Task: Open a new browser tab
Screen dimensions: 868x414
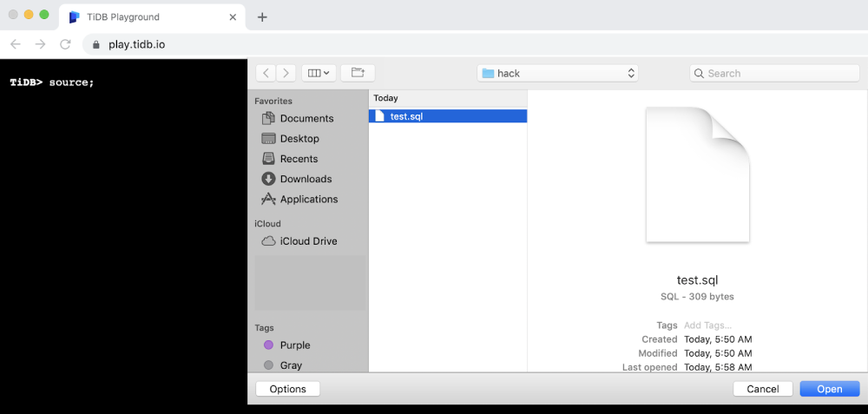Action: click(262, 17)
